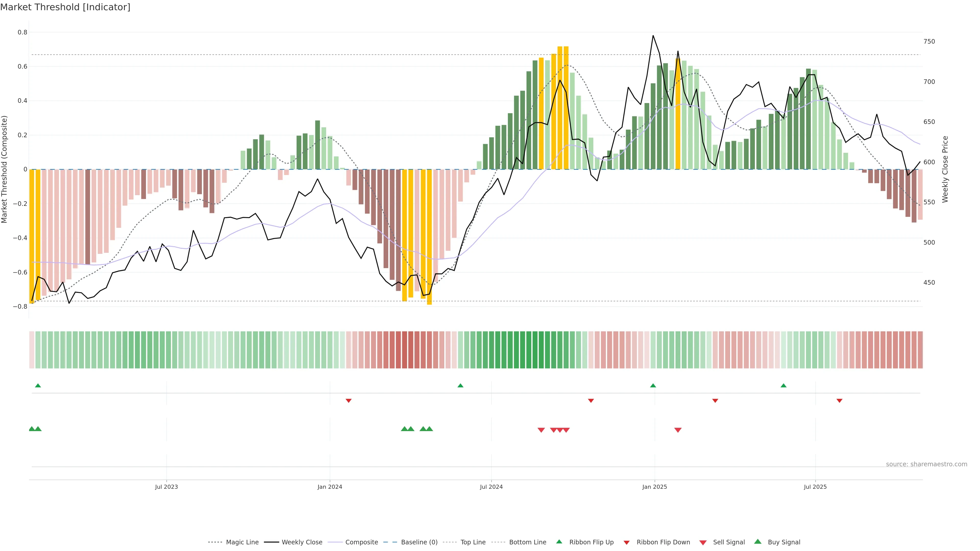Image resolution: width=980 pixels, height=551 pixels.
Task: Click the Market Threshold [Indicator] title
Action: coord(65,7)
